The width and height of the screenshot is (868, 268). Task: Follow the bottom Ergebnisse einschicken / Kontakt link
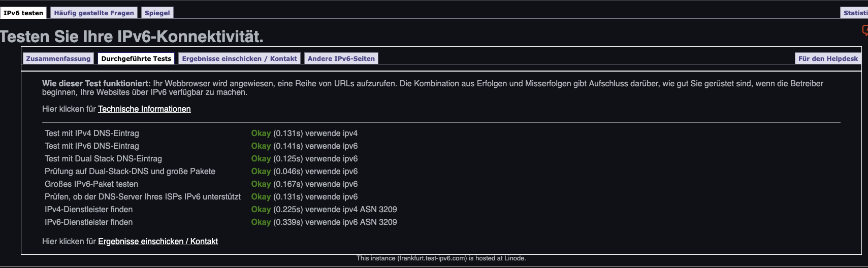tap(158, 241)
